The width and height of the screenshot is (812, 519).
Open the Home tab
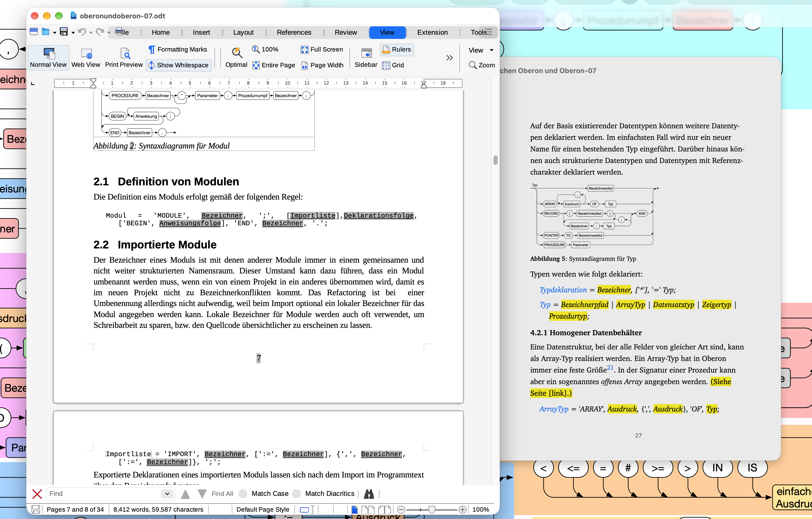pos(161,32)
